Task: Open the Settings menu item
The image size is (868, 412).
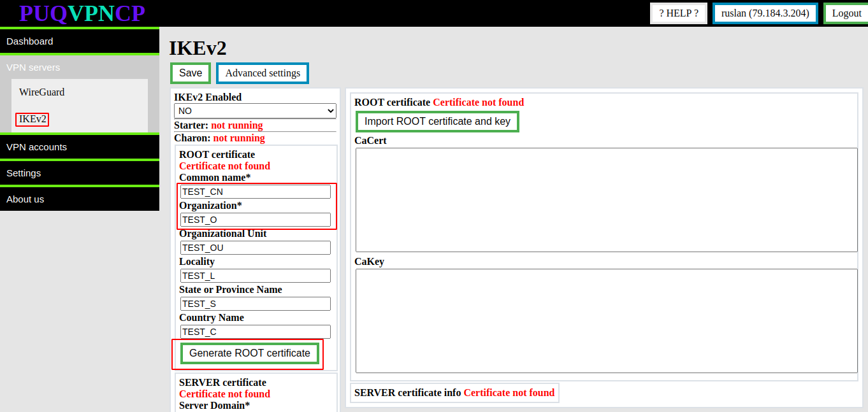Action: tap(80, 173)
